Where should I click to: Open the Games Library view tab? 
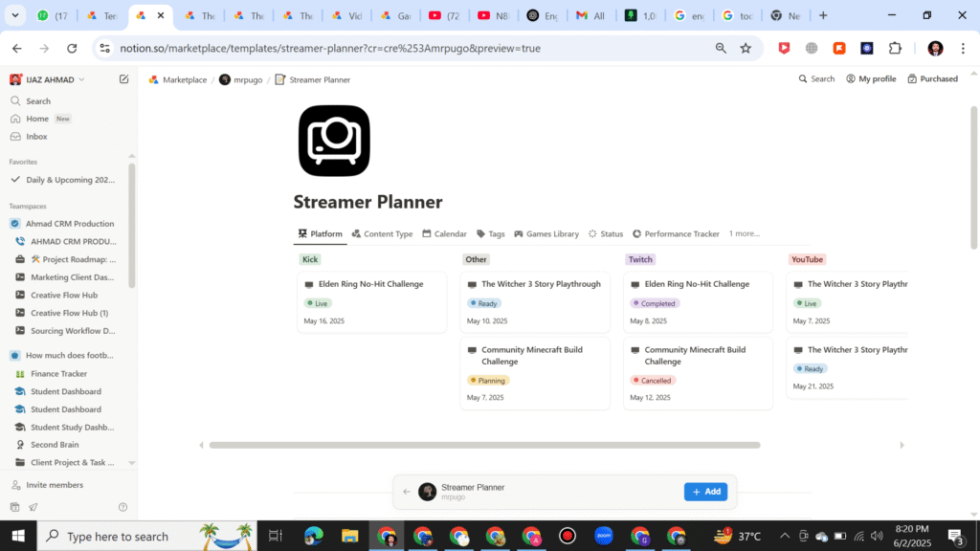coord(546,233)
